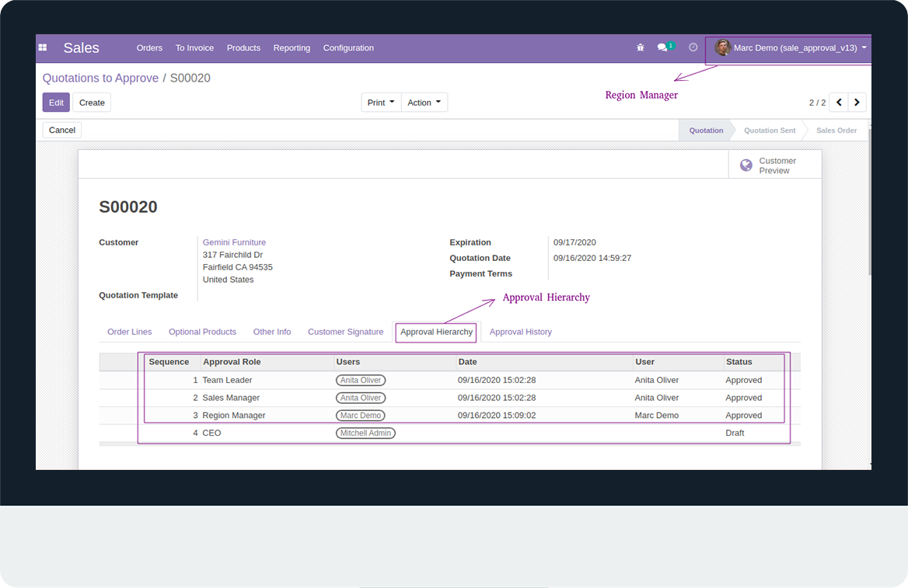Open the Marc Demo user menu
Screen dimensions: 908x588
point(791,48)
